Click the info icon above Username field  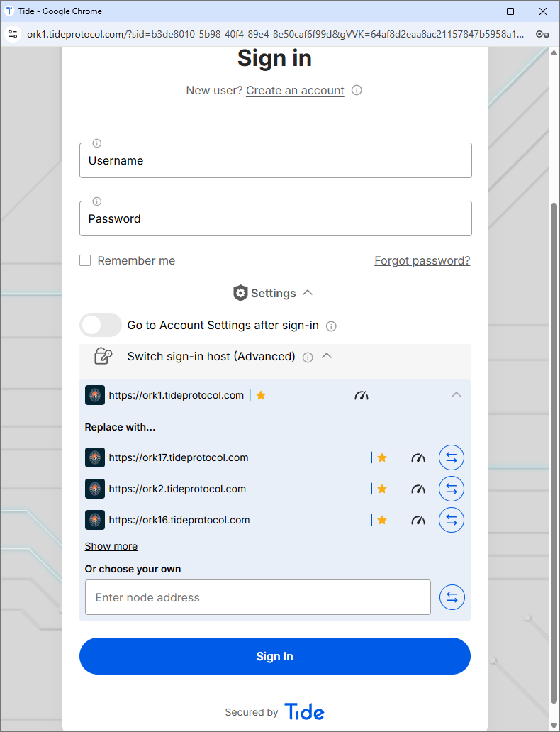(x=96, y=143)
